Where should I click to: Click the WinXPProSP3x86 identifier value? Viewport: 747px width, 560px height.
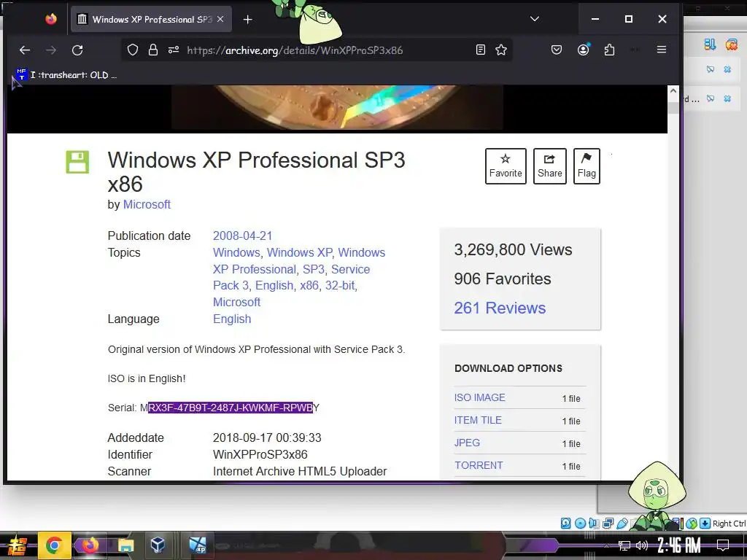tap(260, 454)
